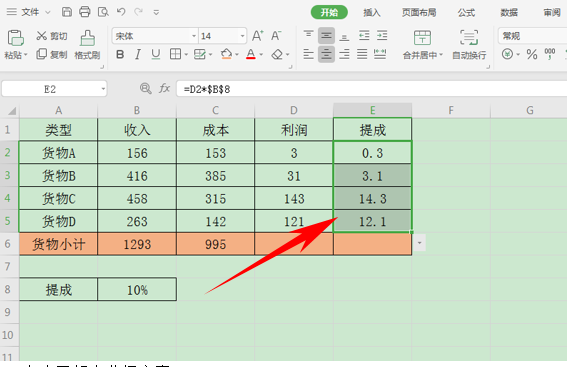
Task: Apply the red font color A
Action: [250, 55]
